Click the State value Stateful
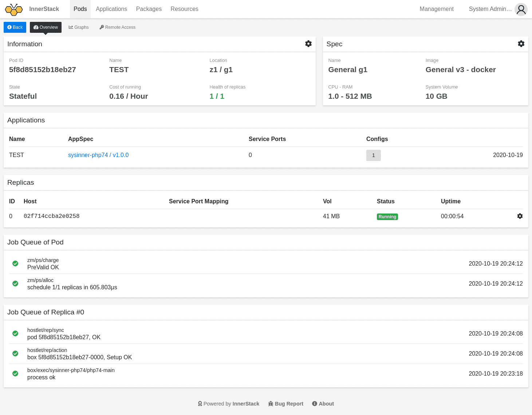532x415 pixels. click(23, 96)
